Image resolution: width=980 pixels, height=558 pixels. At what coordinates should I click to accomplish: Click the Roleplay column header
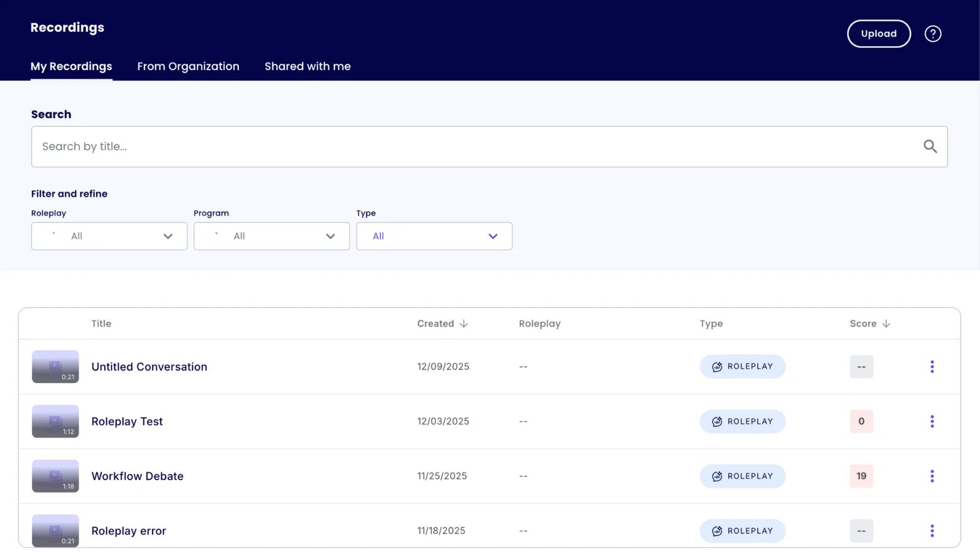click(x=540, y=323)
